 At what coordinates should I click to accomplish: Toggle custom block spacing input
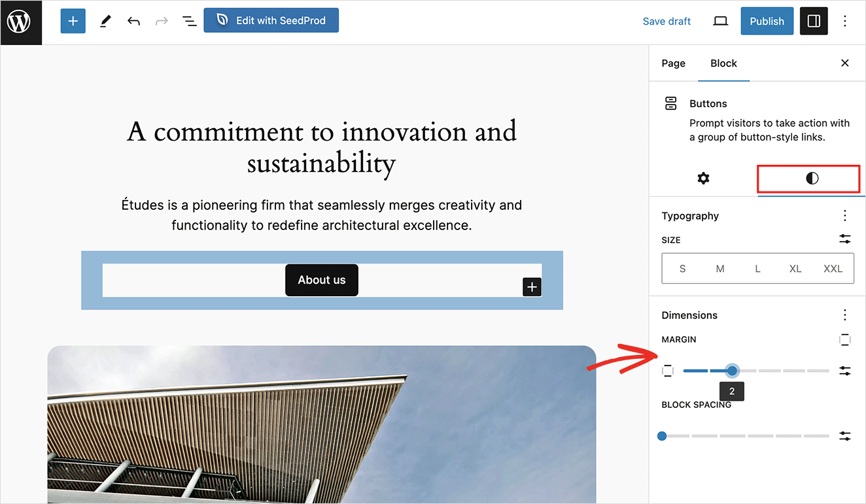point(844,436)
